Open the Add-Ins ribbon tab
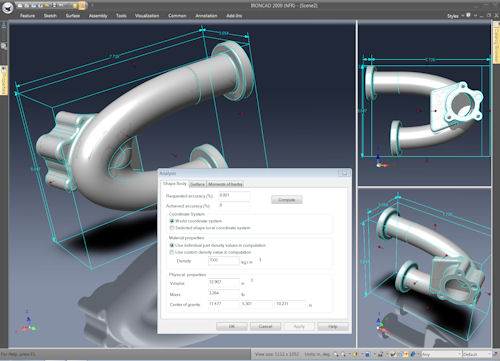The width and height of the screenshot is (500, 361). 234,16
